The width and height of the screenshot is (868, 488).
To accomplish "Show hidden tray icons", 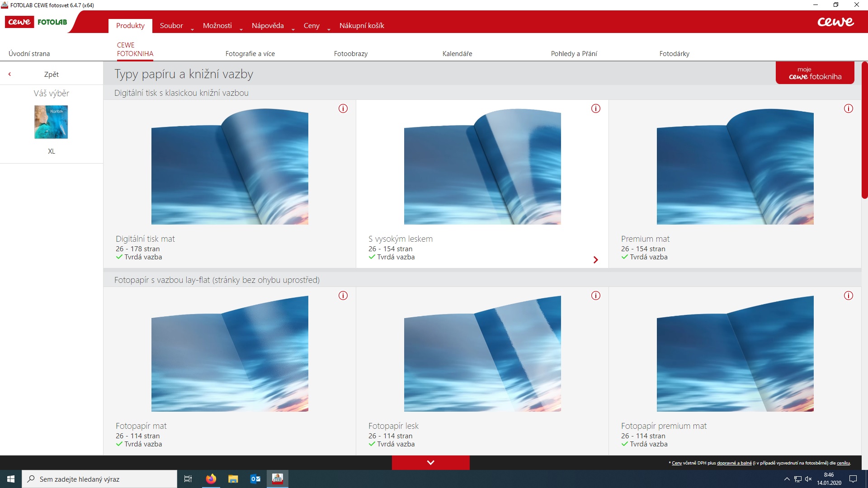I will (787, 479).
